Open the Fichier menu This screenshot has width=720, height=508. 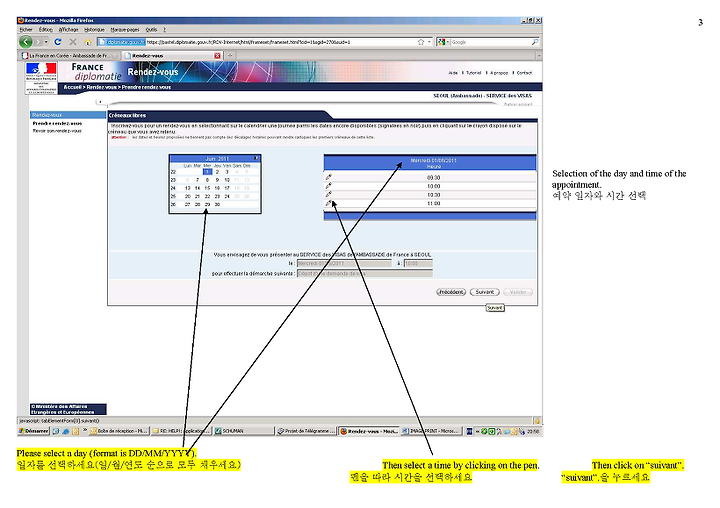click(x=26, y=29)
